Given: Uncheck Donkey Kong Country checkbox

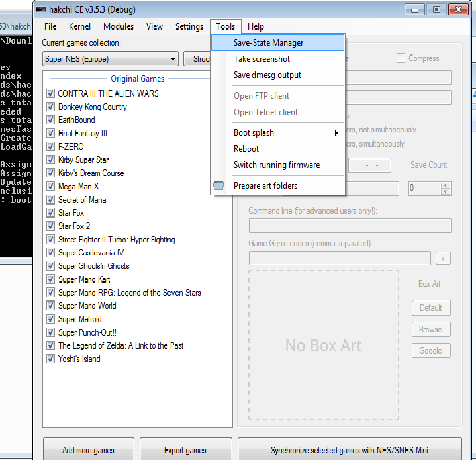Looking at the screenshot, I should [50, 107].
